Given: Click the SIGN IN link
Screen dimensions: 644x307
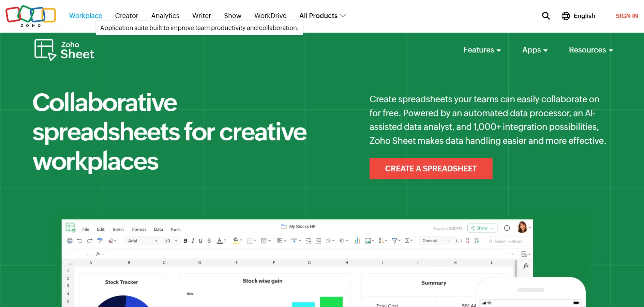Looking at the screenshot, I should [627, 16].
